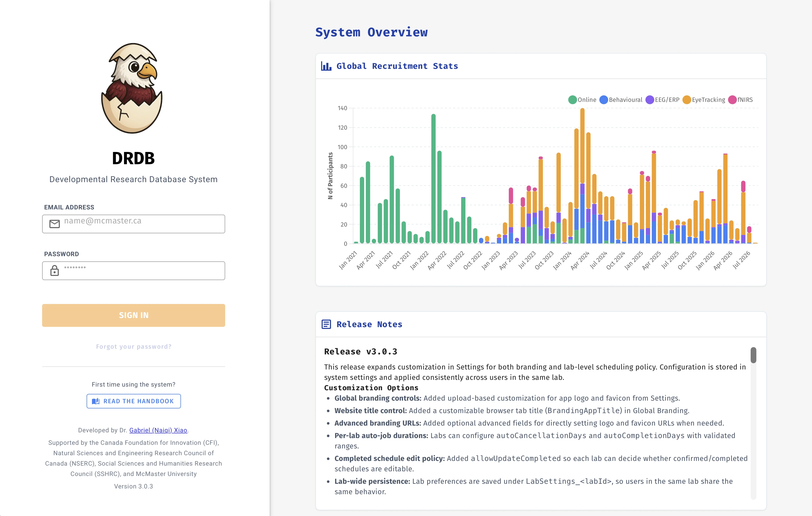Image resolution: width=812 pixels, height=516 pixels.
Task: Open the Forgot your password link
Action: pyautogui.click(x=134, y=347)
